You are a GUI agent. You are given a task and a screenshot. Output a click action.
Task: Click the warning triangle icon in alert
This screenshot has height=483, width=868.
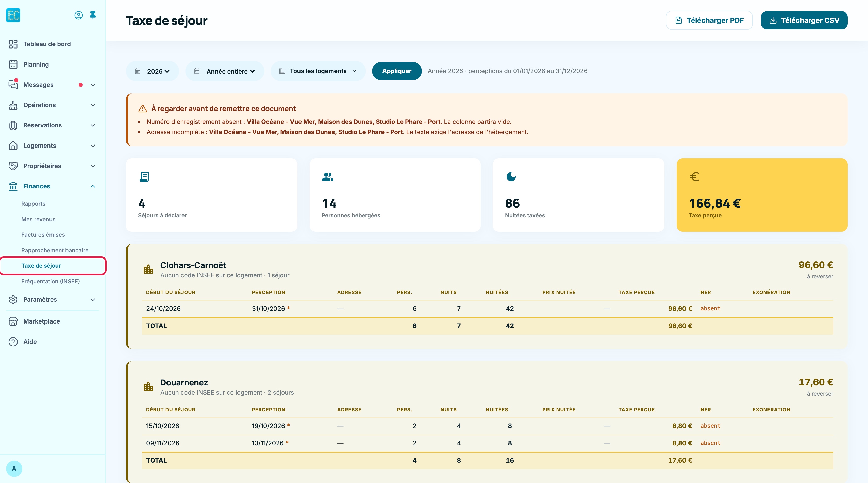(143, 109)
